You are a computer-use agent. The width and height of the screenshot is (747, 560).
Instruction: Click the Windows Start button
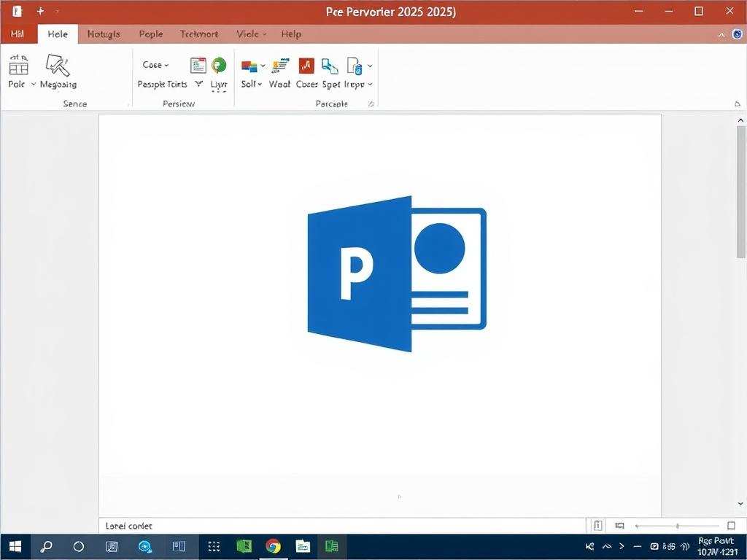coord(15,546)
